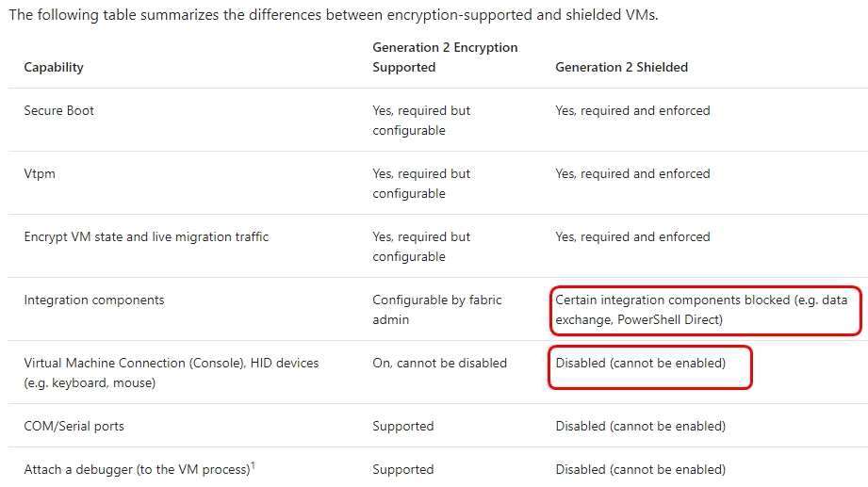The height and width of the screenshot is (487, 868).
Task: Click the Generation 2 Shielded column header
Action: pyautogui.click(x=622, y=67)
